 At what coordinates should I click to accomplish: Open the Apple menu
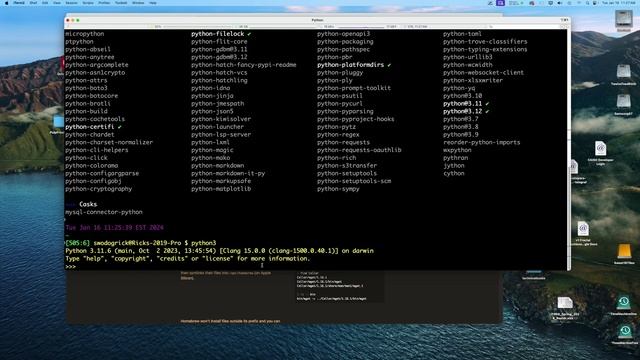coord(7,3)
